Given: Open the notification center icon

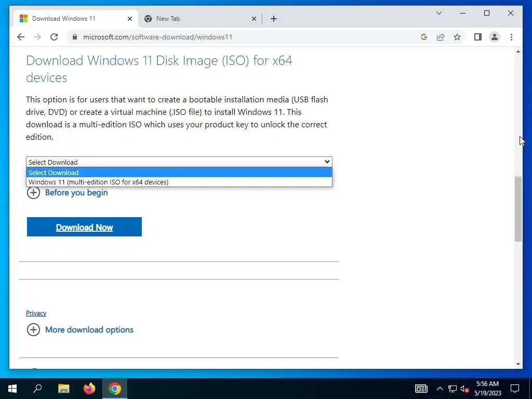Looking at the screenshot, I should 515,389.
